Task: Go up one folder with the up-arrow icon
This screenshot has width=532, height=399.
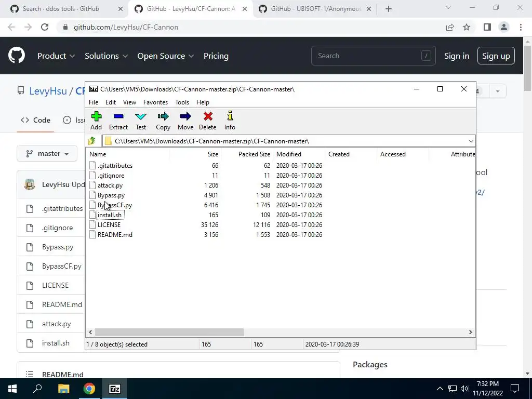Action: tap(92, 141)
